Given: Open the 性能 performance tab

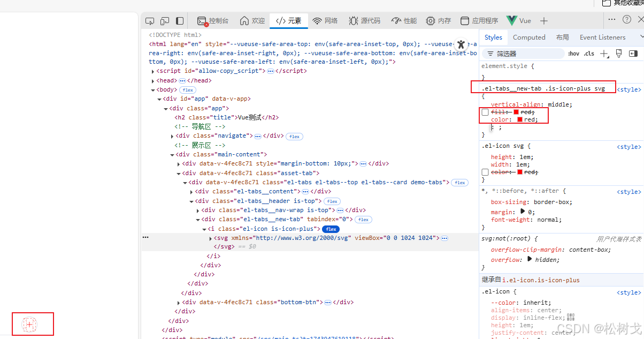Looking at the screenshot, I should click(x=404, y=21).
